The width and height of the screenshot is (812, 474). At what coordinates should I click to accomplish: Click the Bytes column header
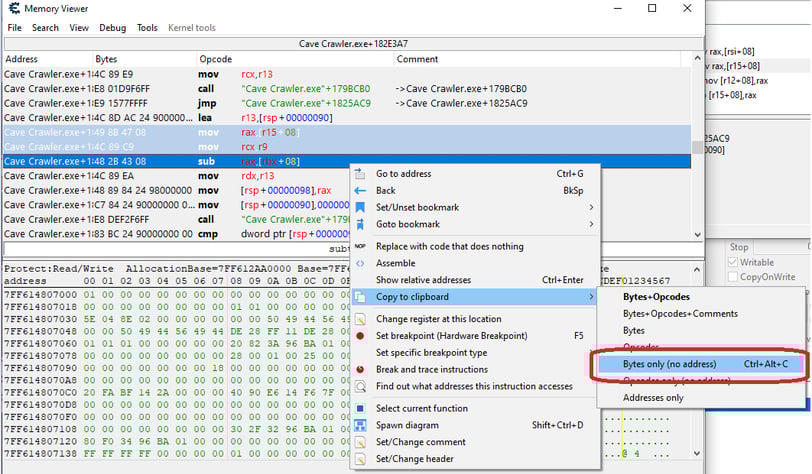pos(144,59)
